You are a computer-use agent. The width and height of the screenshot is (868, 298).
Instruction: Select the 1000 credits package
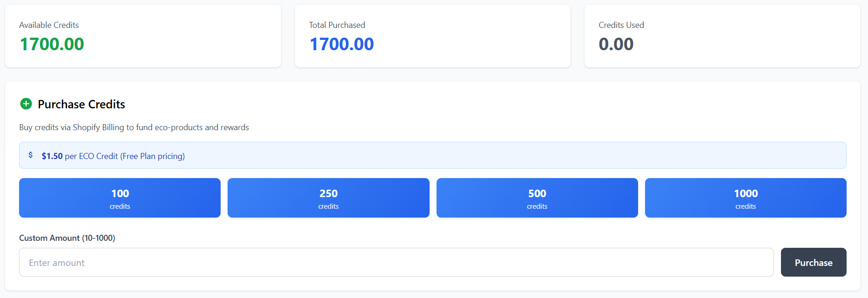click(745, 198)
